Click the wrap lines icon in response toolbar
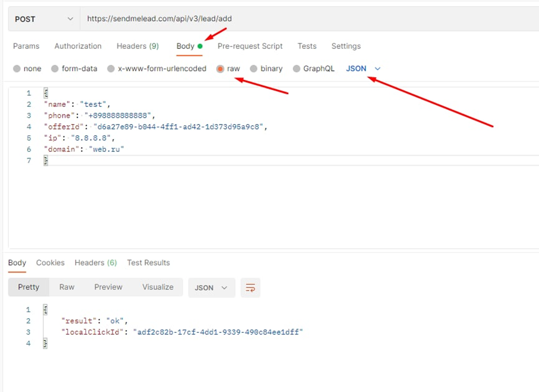Viewport: 539px width, 392px height. [251, 288]
